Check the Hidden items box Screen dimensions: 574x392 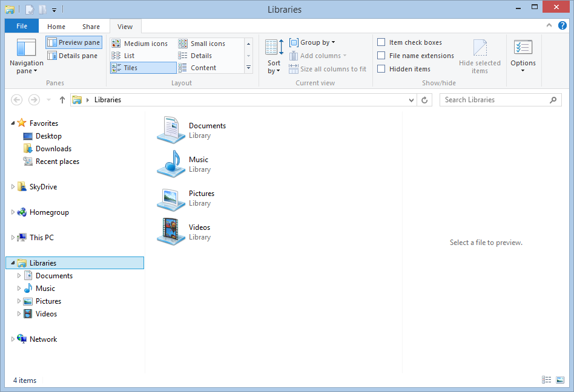(x=381, y=69)
